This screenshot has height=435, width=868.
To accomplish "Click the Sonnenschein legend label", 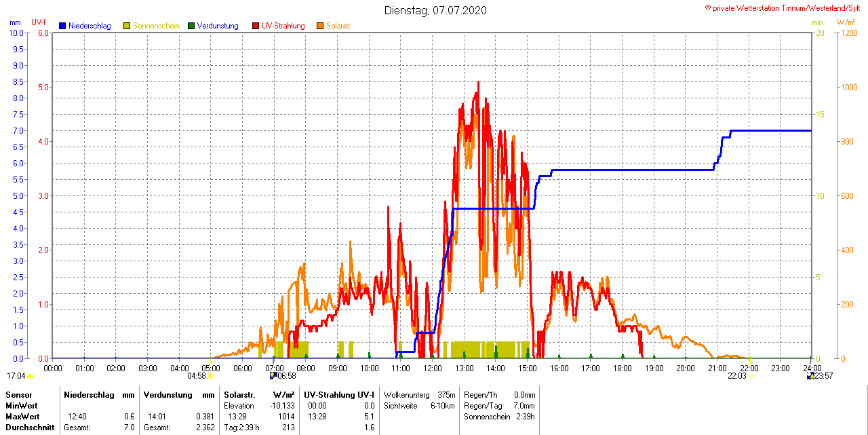I will click(x=156, y=26).
